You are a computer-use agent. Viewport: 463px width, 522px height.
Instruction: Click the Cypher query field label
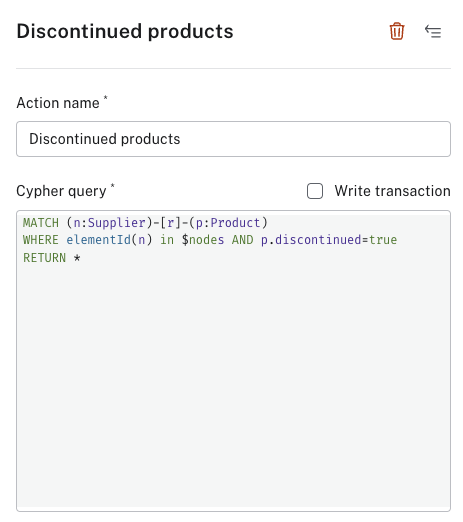(x=61, y=191)
